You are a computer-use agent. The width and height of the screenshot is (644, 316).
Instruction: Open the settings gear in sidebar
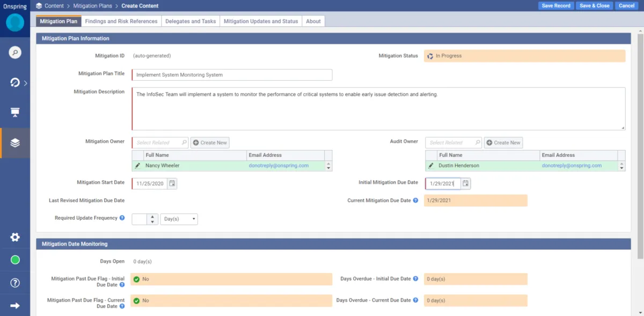pyautogui.click(x=15, y=238)
